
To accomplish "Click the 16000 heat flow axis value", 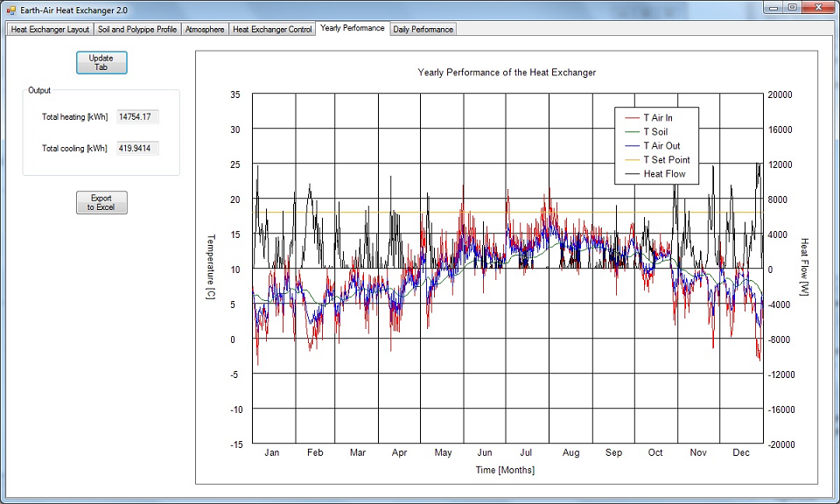I will [780, 129].
